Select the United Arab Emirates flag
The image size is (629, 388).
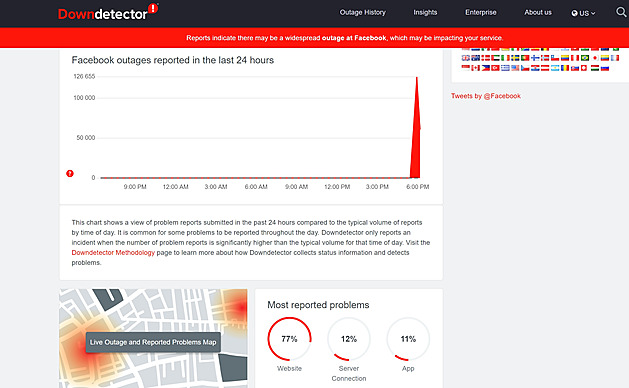click(495, 58)
